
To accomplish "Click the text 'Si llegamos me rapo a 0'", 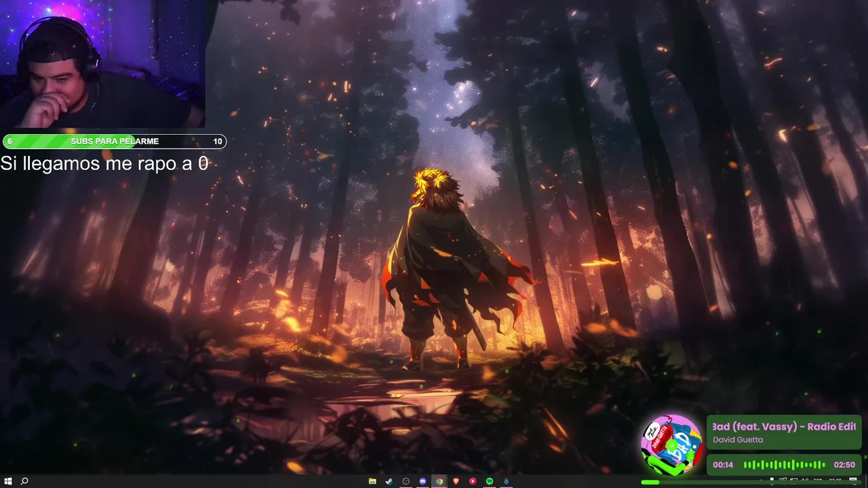I will coord(104,163).
